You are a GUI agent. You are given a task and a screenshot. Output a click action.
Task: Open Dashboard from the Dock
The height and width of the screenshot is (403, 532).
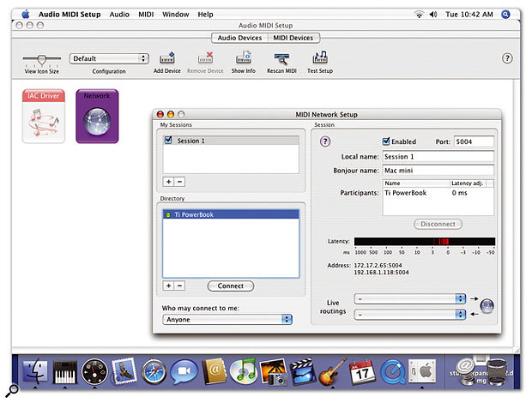pos(94,372)
